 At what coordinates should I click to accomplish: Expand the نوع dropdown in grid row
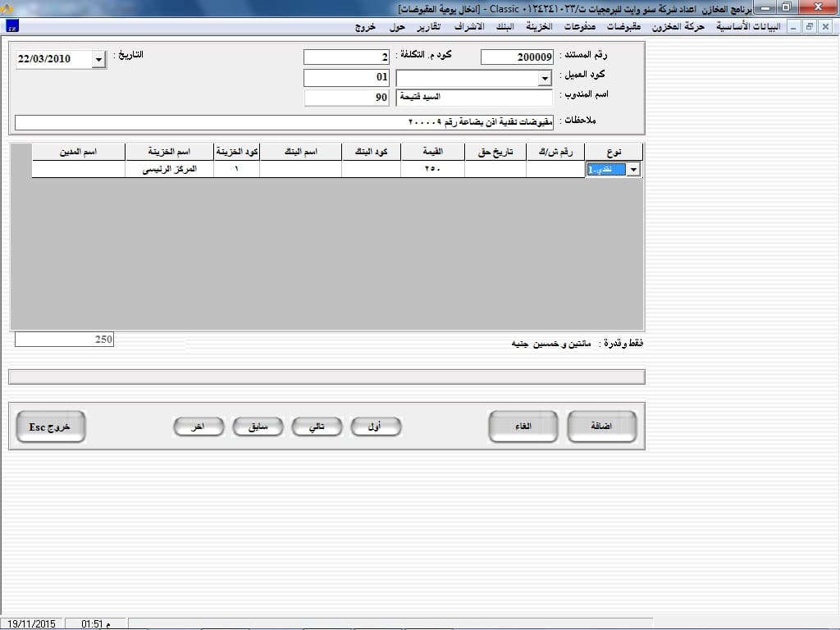pos(634,170)
